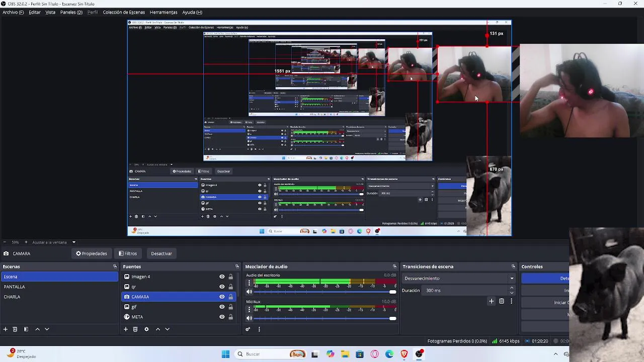
Task: Open the Editar menu
Action: [x=35, y=12]
